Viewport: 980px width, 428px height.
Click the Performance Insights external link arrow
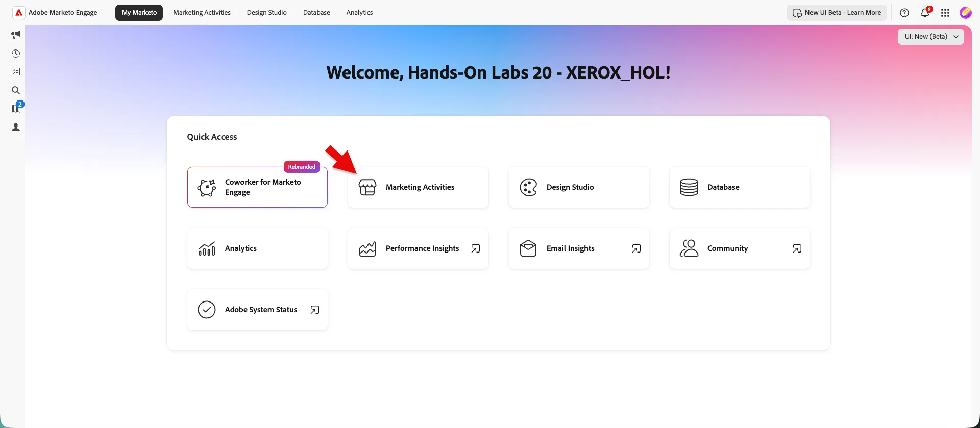point(476,248)
